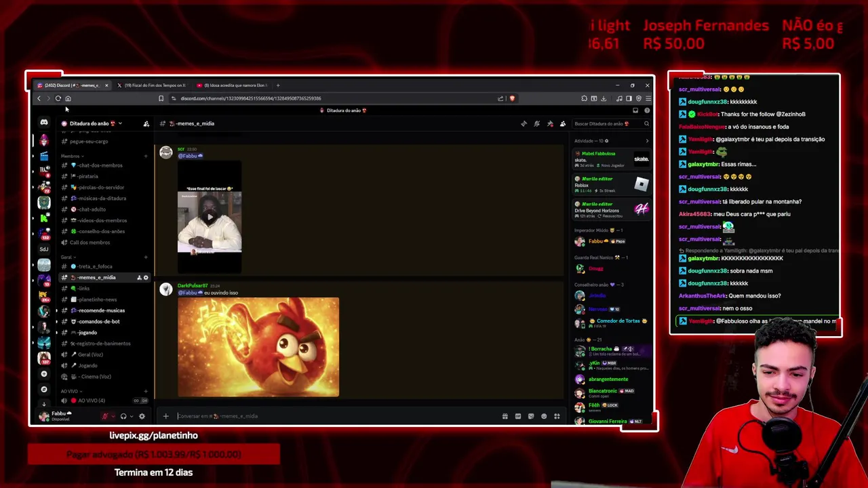Play the video posted by scr
Image resolution: width=868 pixels, height=488 pixels.
pyautogui.click(x=210, y=217)
